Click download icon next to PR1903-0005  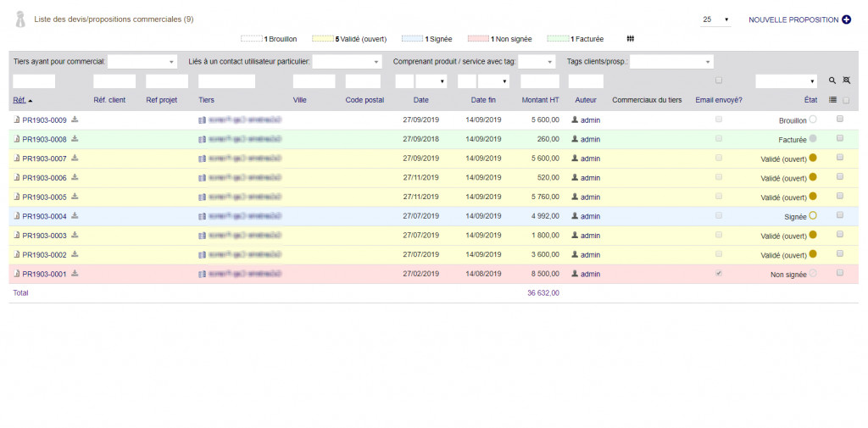(75, 197)
